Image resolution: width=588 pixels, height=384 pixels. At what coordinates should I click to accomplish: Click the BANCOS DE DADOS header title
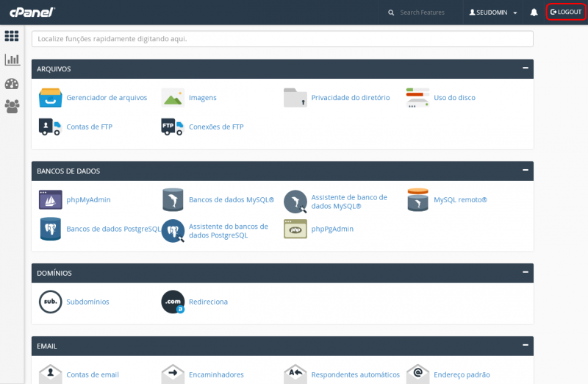(68, 171)
